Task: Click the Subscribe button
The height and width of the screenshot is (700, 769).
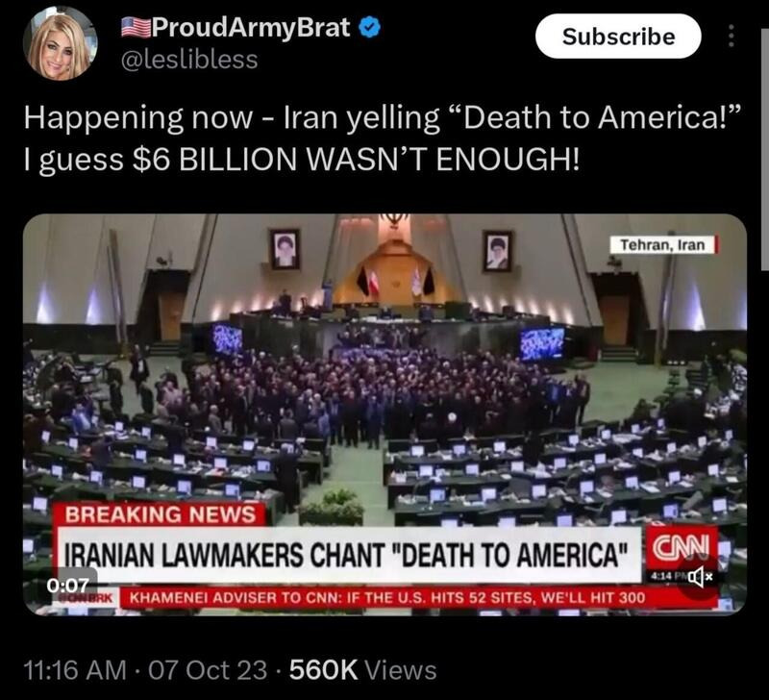Action: [x=618, y=37]
